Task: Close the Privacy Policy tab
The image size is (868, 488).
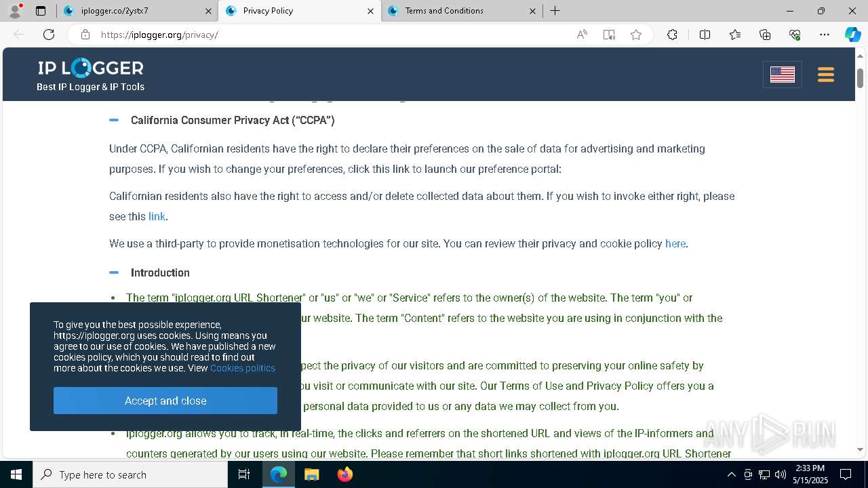Action: pyautogui.click(x=370, y=11)
